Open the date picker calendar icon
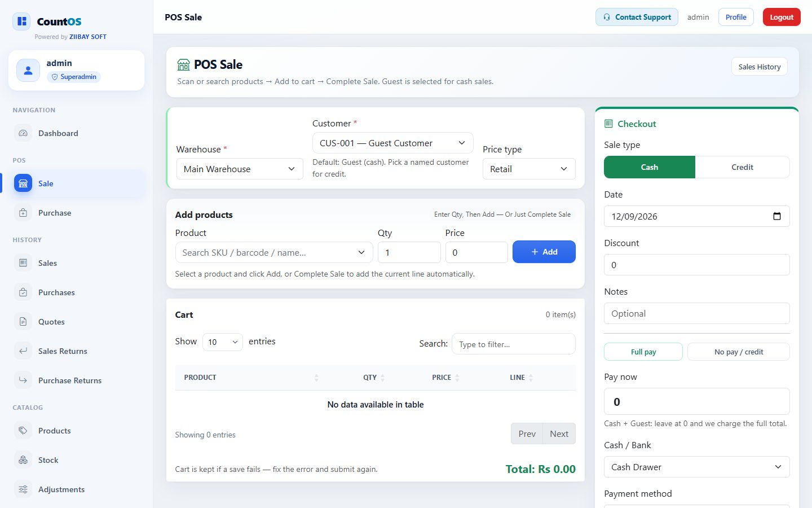 click(777, 216)
